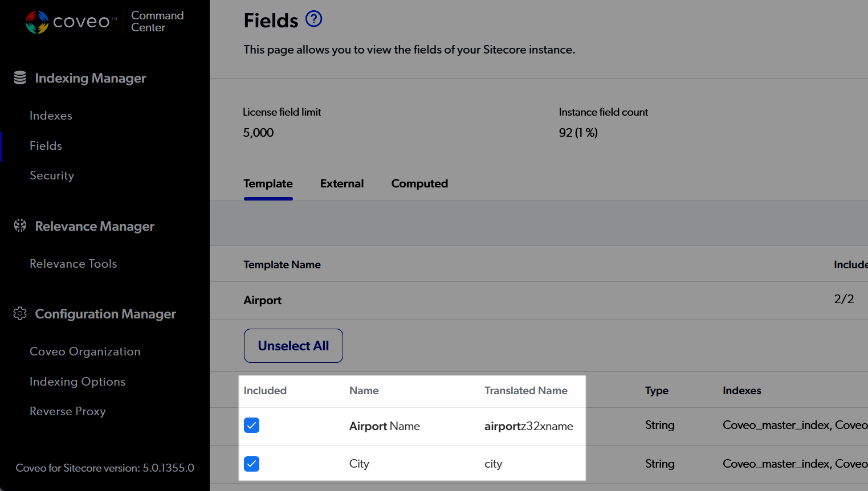Open Reverse Proxy page
The width and height of the screenshot is (868, 491).
(x=67, y=411)
